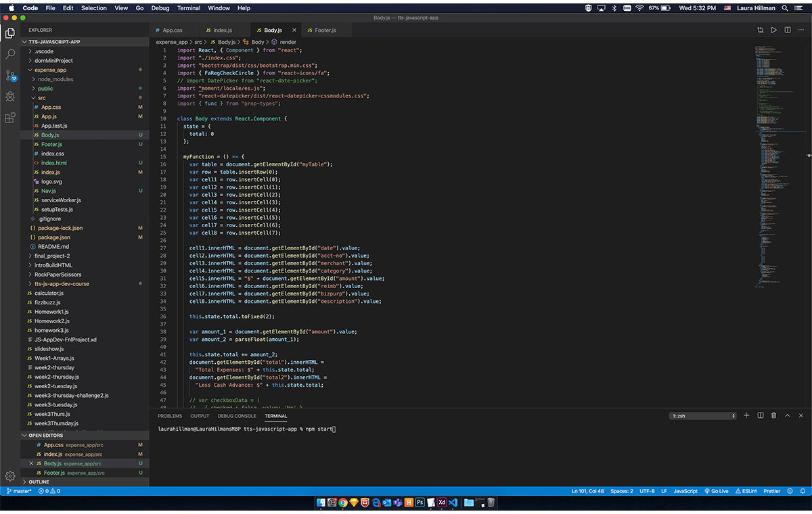Image resolution: width=812 pixels, height=514 pixels.
Task: Expand the OUTLINE section
Action: [39, 482]
